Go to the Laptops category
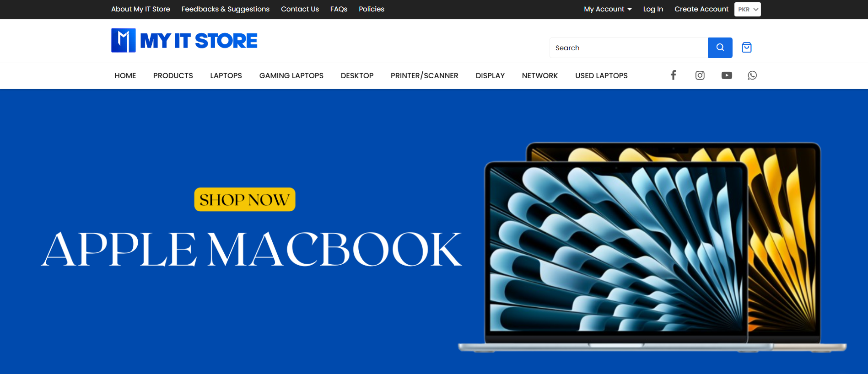The height and width of the screenshot is (374, 868). pyautogui.click(x=226, y=76)
